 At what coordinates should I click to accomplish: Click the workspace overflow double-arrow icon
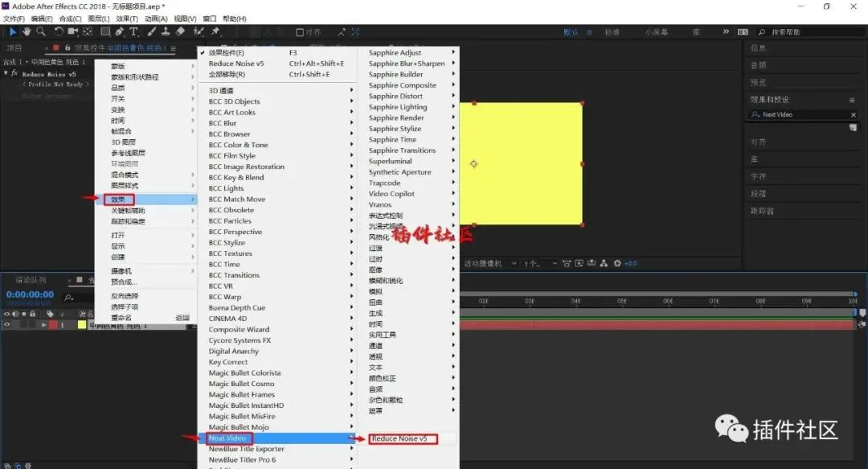click(x=726, y=31)
